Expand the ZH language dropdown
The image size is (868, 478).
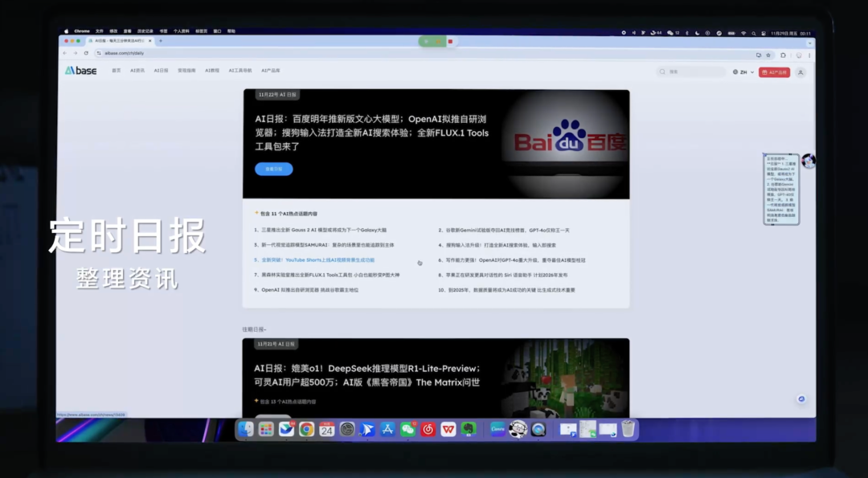(x=743, y=72)
